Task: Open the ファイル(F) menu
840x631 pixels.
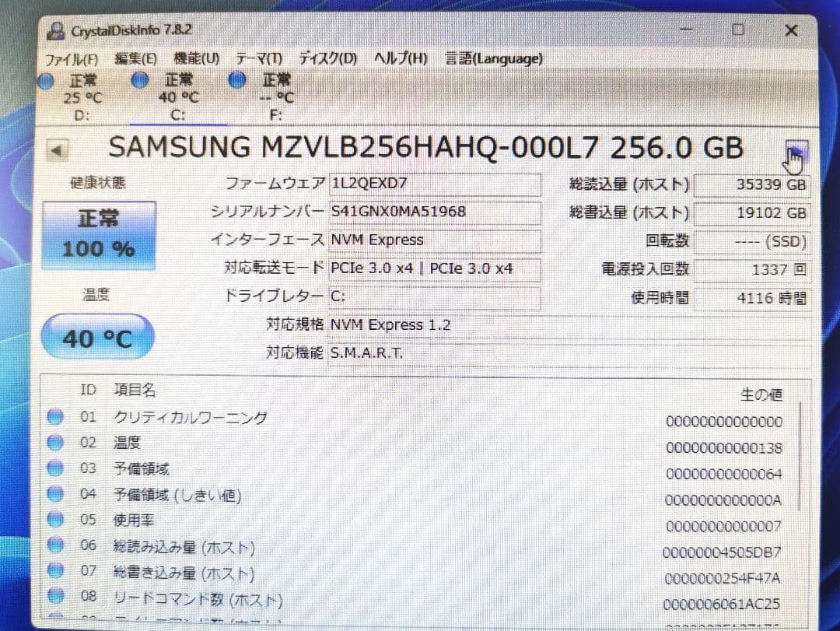Action: click(72, 59)
